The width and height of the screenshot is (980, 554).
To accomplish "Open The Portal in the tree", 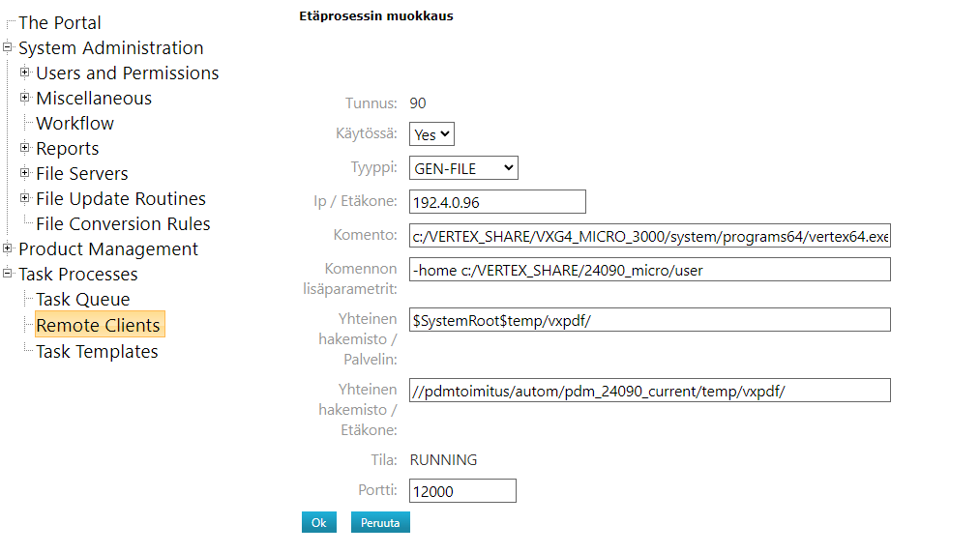I will (x=59, y=22).
